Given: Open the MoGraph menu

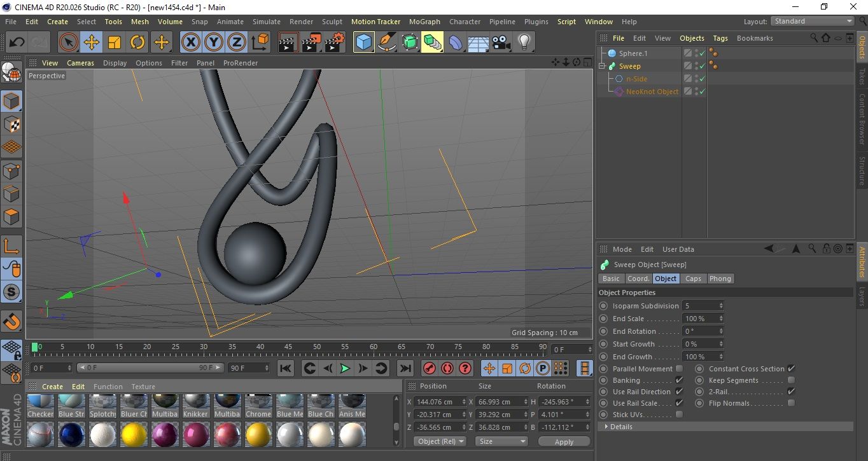Looking at the screenshot, I should coord(424,22).
